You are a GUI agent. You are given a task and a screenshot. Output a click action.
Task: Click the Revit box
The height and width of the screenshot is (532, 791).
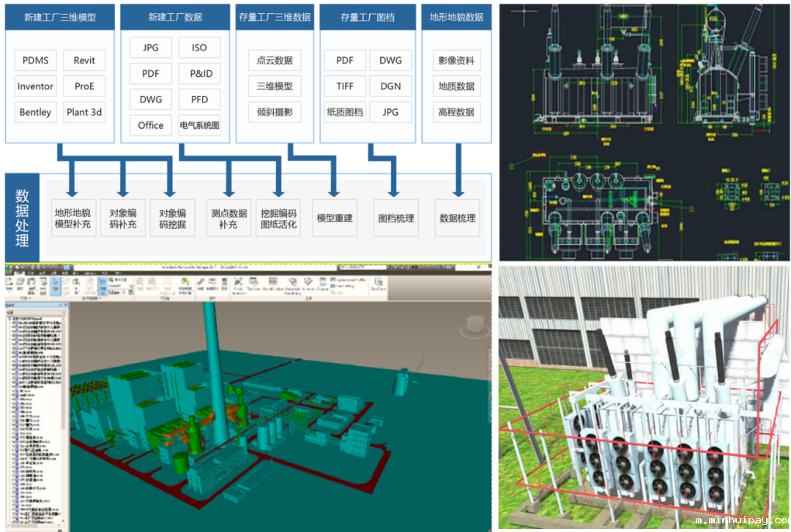tap(84, 61)
